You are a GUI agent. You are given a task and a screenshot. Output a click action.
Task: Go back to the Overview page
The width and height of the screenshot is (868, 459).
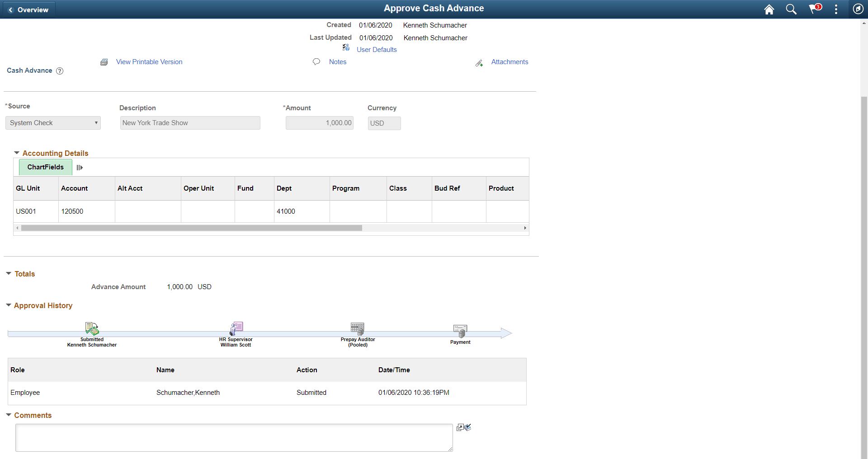[28, 9]
